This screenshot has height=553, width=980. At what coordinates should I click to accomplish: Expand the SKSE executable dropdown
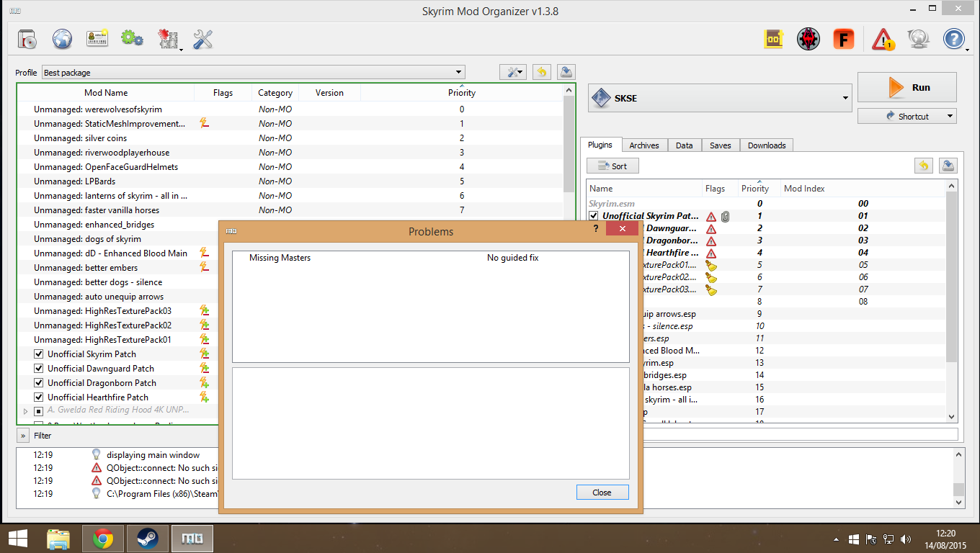(x=721, y=98)
